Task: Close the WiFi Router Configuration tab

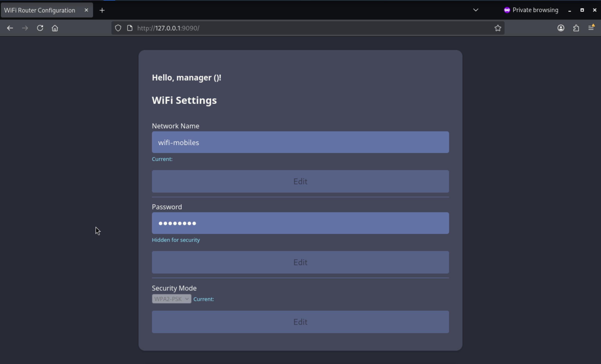Action: click(86, 10)
